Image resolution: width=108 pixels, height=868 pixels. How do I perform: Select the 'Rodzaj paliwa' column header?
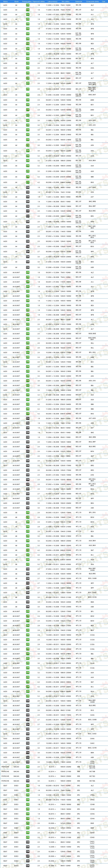pos(27,1)
